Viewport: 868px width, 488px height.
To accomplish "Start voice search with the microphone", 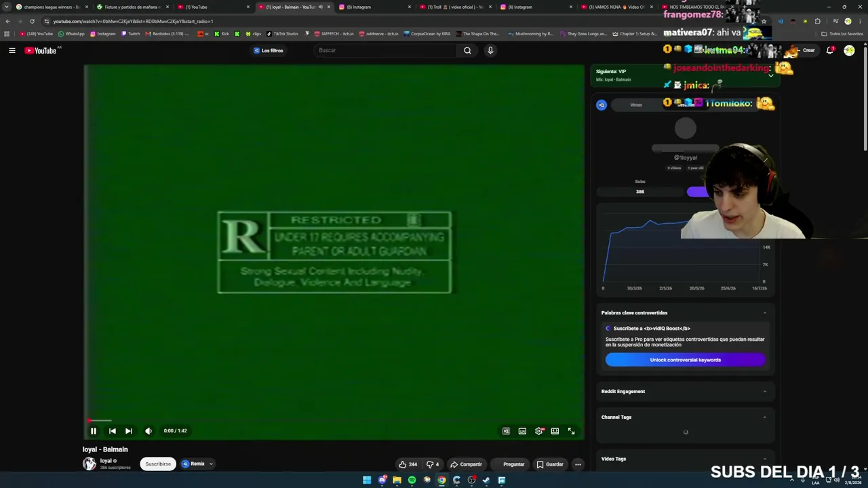I will coord(490,50).
